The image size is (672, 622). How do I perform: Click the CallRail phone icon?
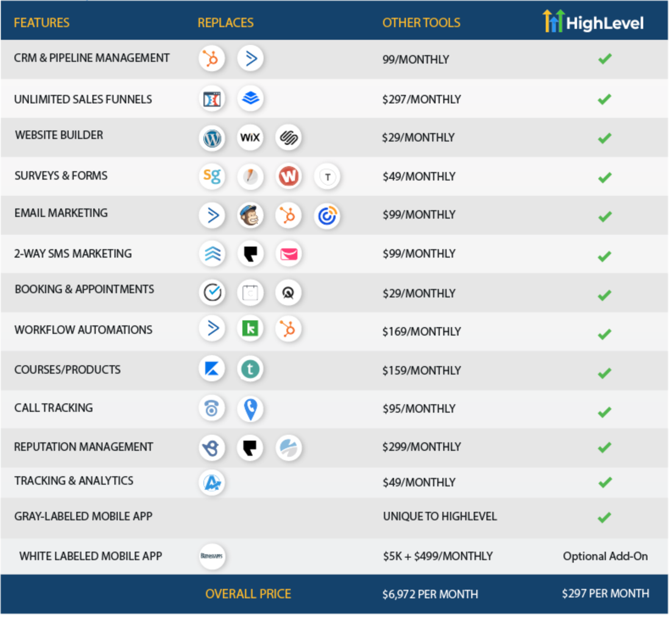(x=211, y=409)
